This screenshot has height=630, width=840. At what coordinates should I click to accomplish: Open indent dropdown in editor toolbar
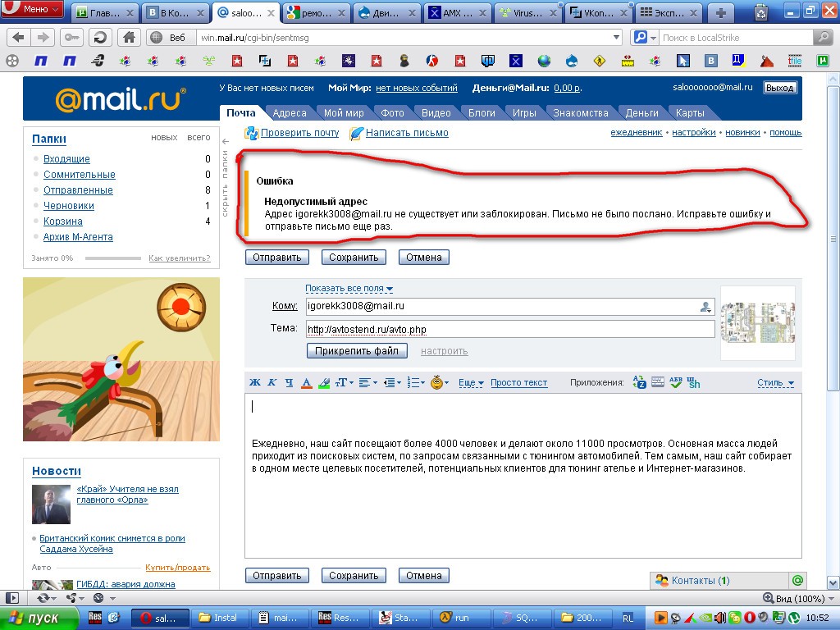click(392, 382)
